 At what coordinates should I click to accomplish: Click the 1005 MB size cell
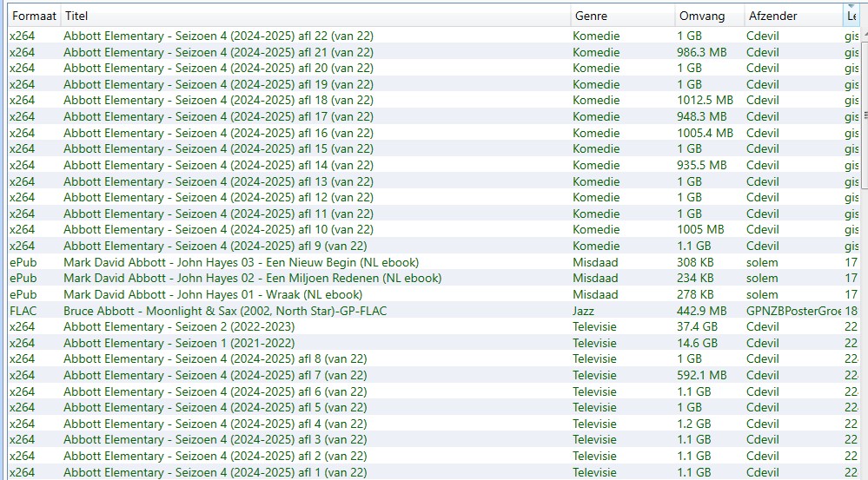tap(700, 229)
